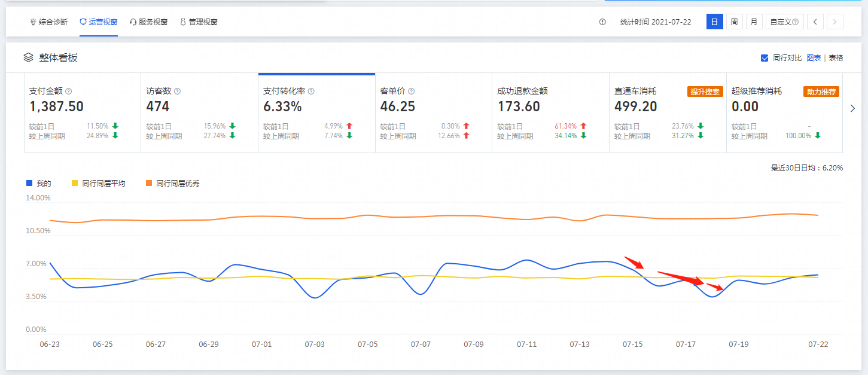868x375 pixels.
Task: Click the 提升搜索 orange button
Action: [x=705, y=92]
